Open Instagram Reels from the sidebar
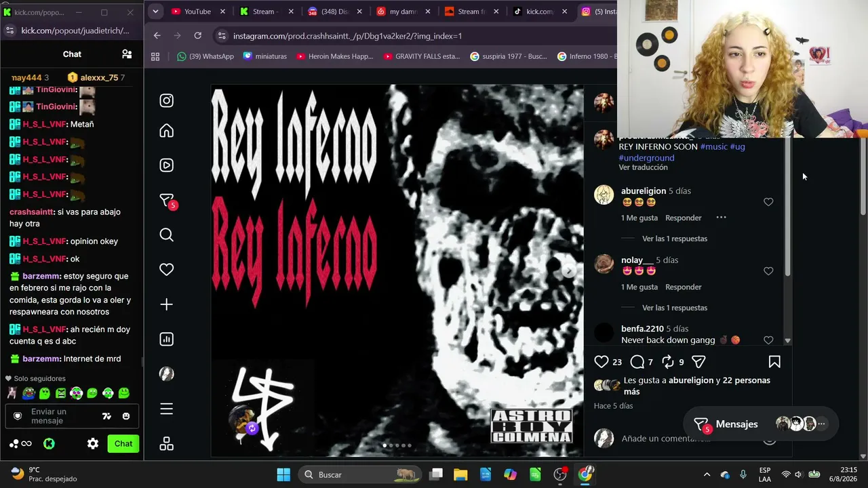Viewport: 868px width, 488px height. [x=166, y=165]
